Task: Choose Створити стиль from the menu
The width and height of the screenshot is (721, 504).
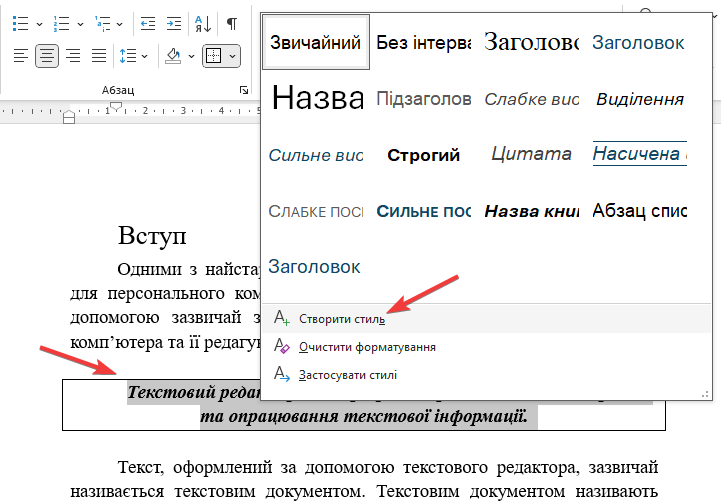Action: pyautogui.click(x=341, y=319)
